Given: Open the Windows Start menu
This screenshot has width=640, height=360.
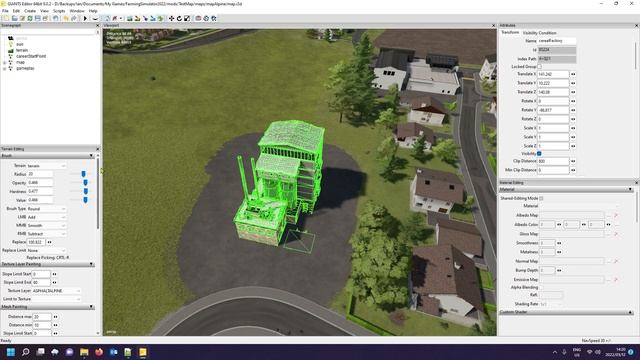Looking at the screenshot, I should coord(11,352).
